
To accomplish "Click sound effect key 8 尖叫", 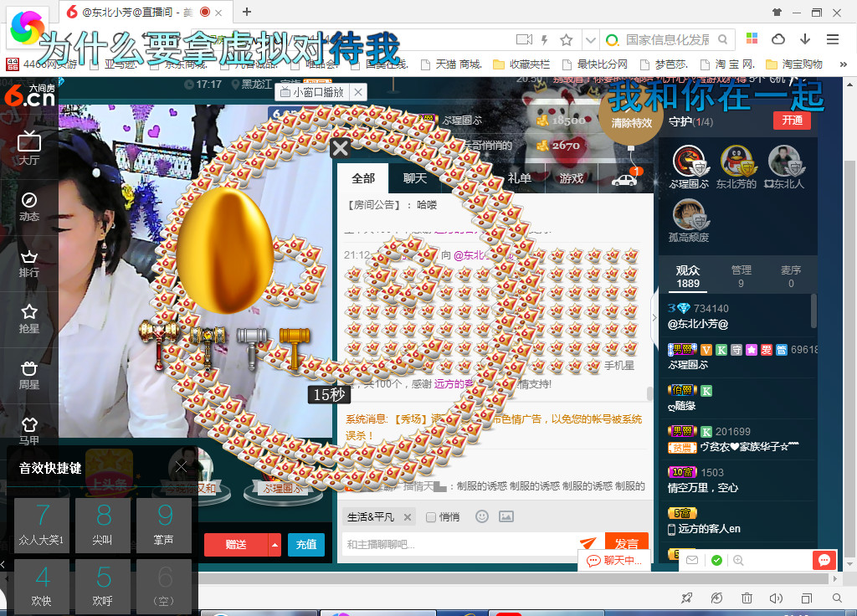I will [103, 526].
